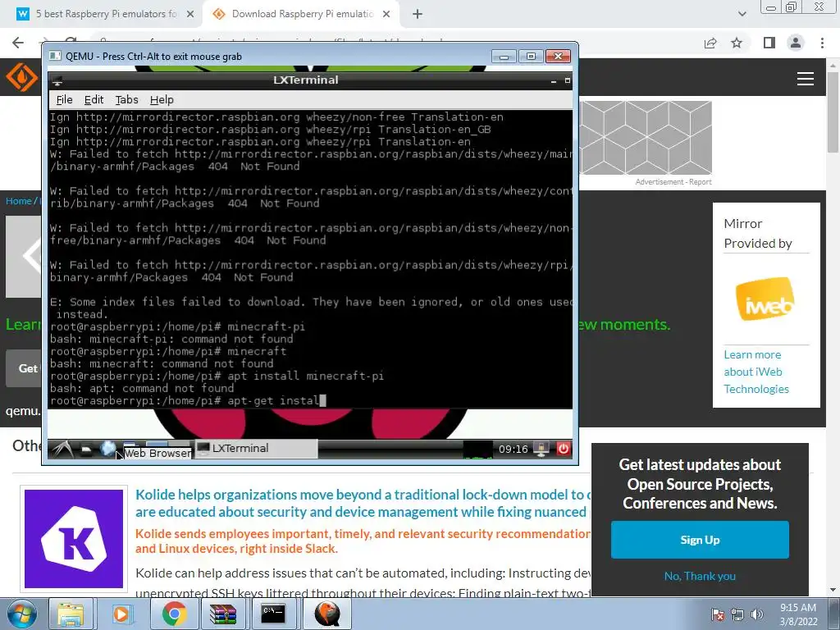Go back with Chrome back arrow
840x630 pixels.
pos(18,43)
